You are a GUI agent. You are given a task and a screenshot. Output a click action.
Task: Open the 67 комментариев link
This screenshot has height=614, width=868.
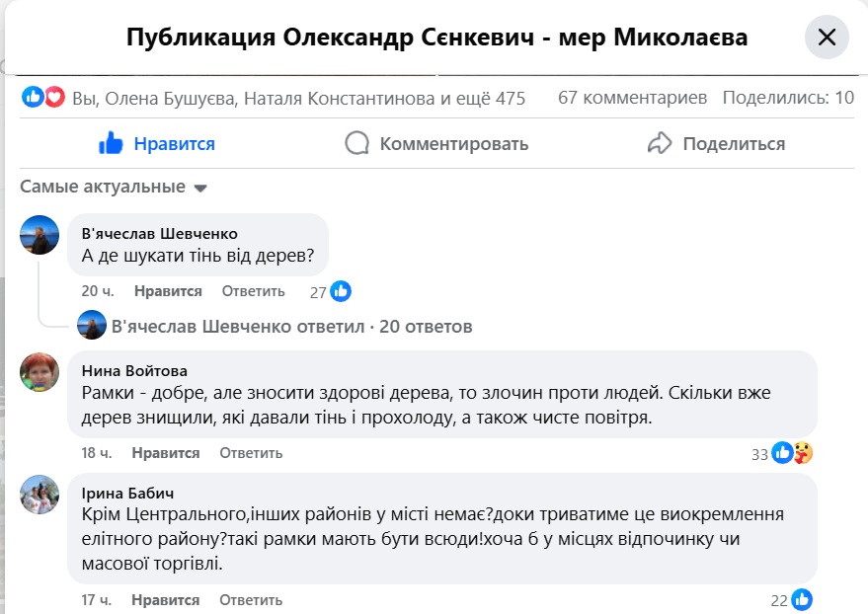coord(632,98)
